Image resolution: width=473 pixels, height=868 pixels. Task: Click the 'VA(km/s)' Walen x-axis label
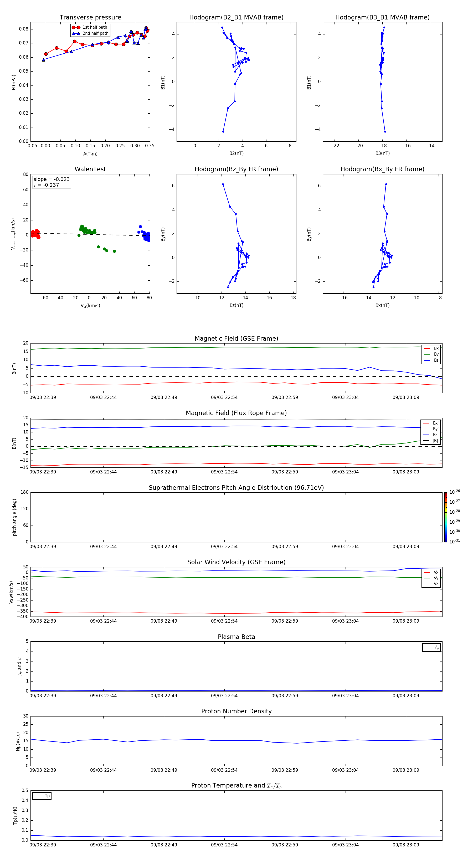(x=90, y=306)
